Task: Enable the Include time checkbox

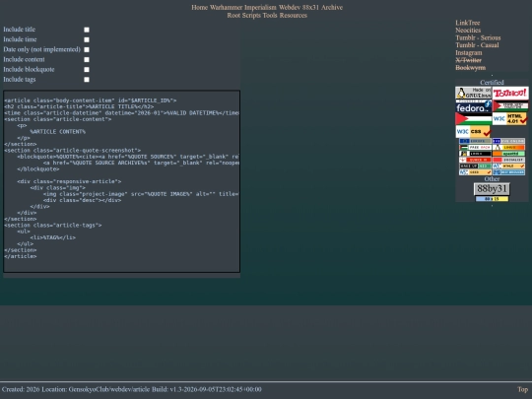Action: (x=87, y=39)
